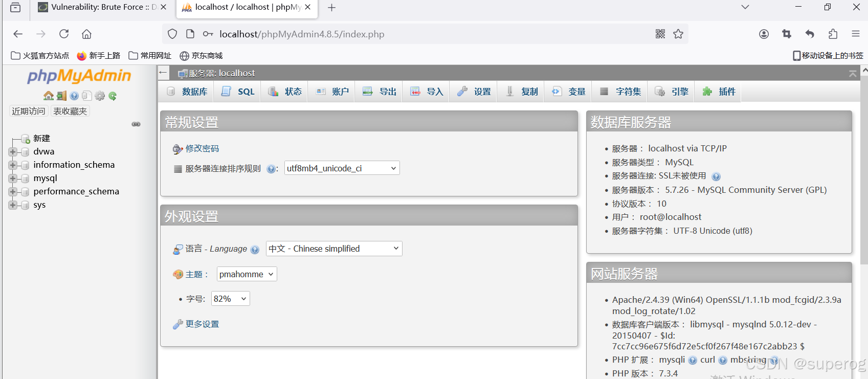Open the 导出 tab
Viewport: 868px width, 379px height.
(x=379, y=92)
